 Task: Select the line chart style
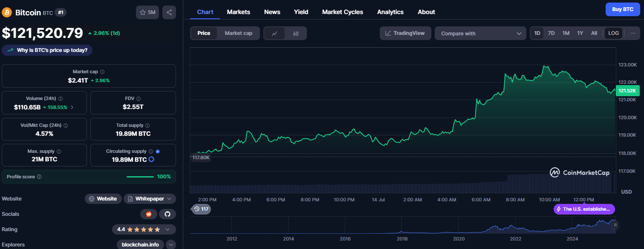[275, 33]
